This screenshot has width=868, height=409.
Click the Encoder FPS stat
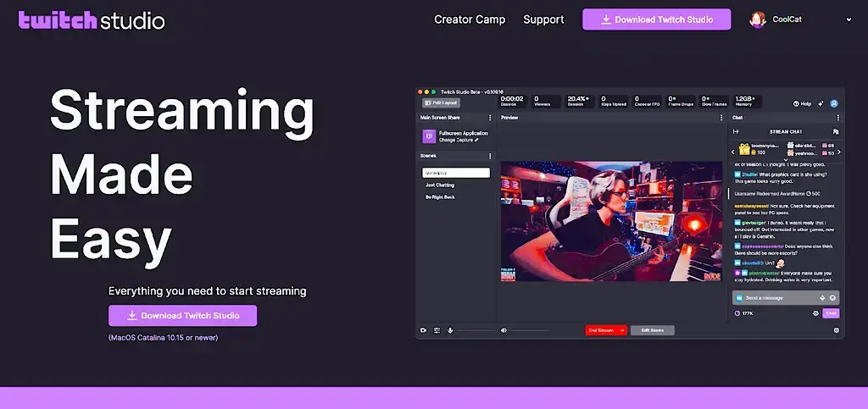coord(647,101)
